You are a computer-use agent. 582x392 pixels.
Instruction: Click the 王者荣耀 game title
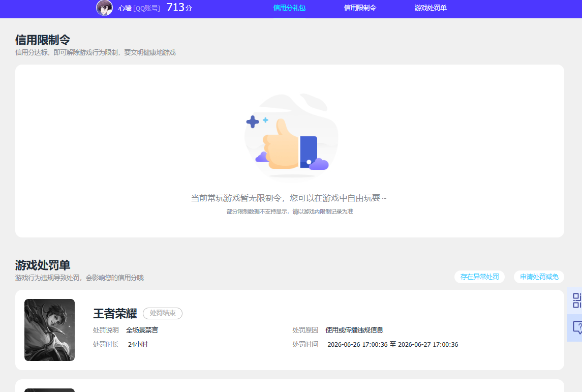tap(115, 314)
